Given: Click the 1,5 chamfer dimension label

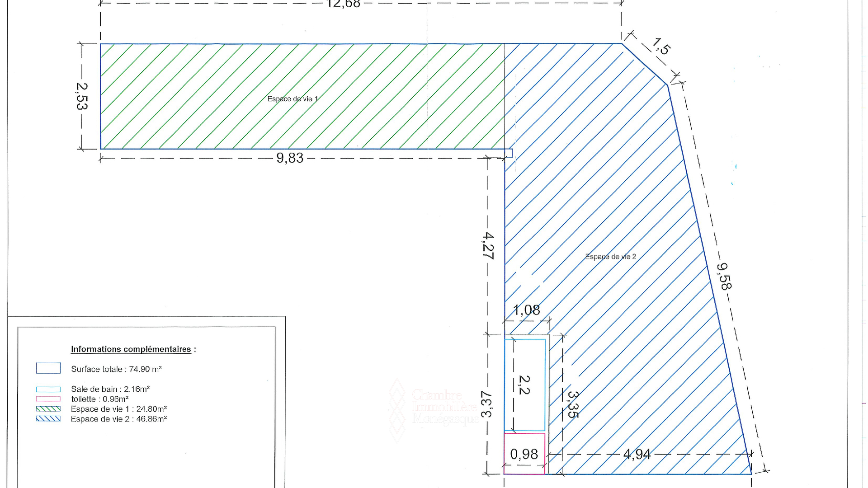Looking at the screenshot, I should (x=661, y=46).
